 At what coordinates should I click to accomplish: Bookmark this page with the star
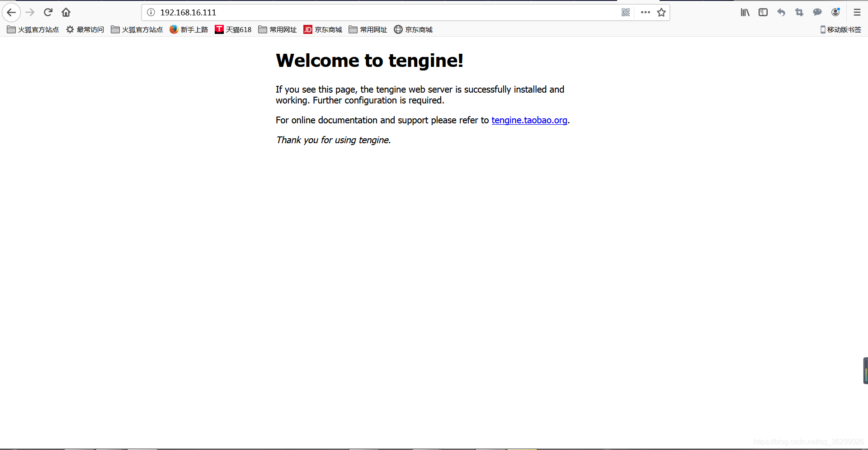click(661, 12)
